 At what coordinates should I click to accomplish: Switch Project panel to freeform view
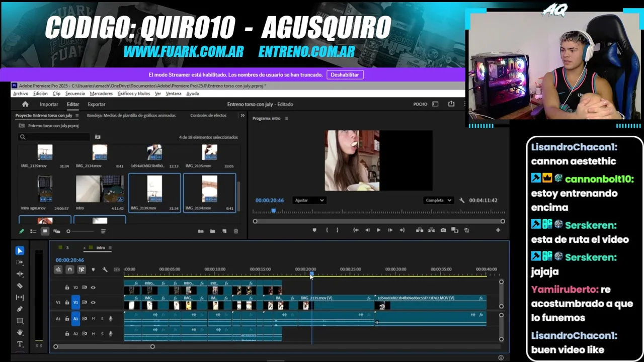56,231
